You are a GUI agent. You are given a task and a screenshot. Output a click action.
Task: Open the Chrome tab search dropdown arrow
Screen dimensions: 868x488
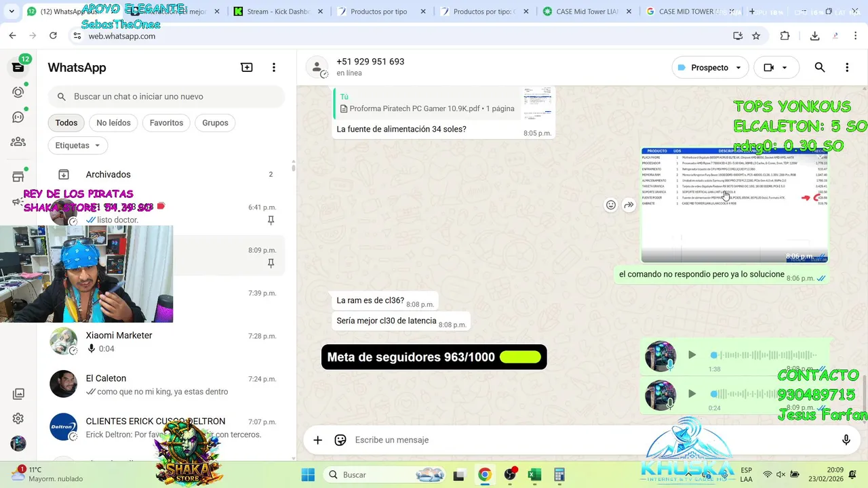(x=11, y=12)
